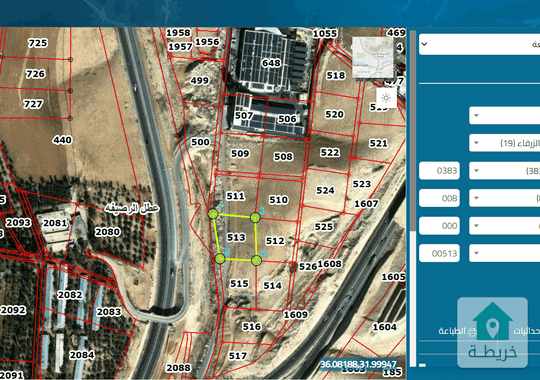Open the basemap thumbnail switcher
This screenshot has width=540, height=380.
[x=373, y=58]
